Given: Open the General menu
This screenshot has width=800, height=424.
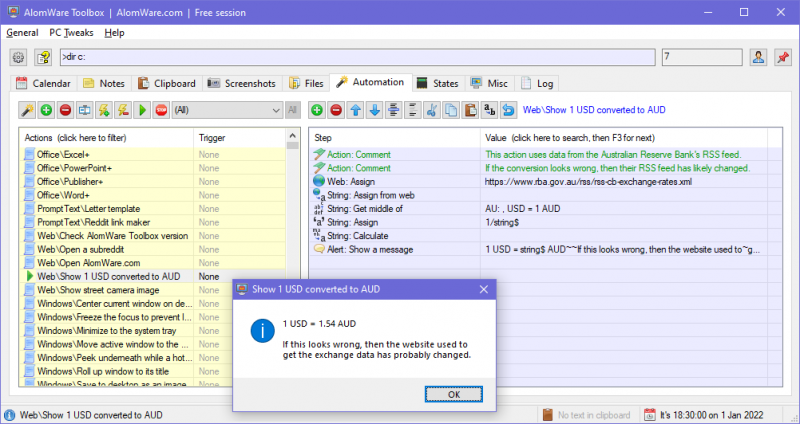Looking at the screenshot, I should coord(22,33).
